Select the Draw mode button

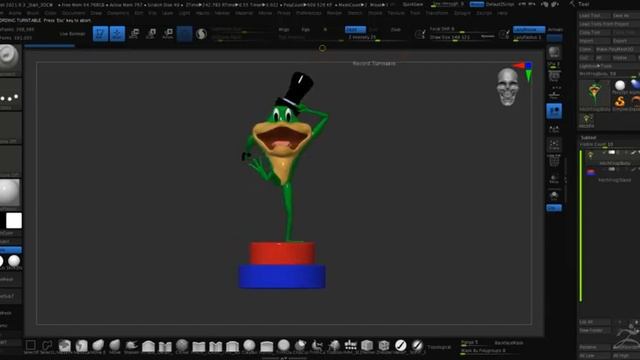point(117,33)
